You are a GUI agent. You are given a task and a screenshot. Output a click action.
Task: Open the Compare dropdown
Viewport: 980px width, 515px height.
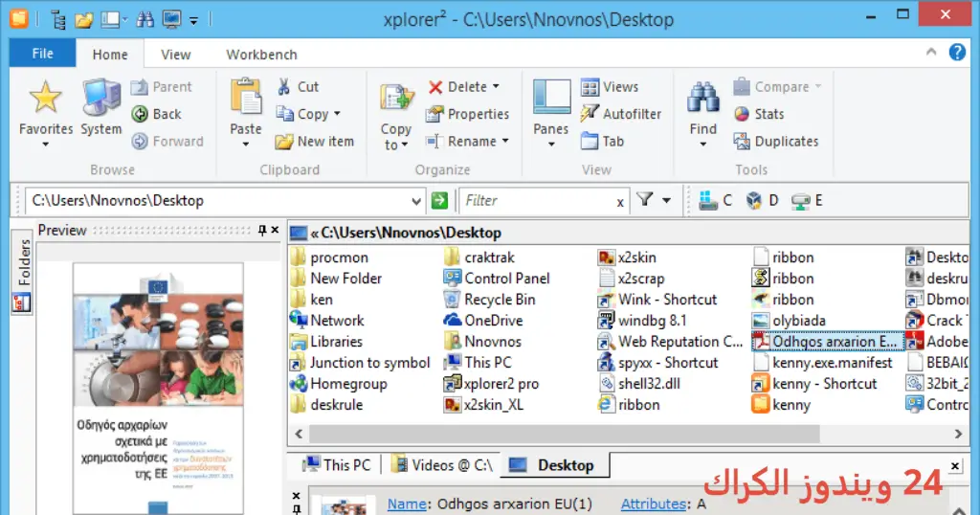point(777,87)
